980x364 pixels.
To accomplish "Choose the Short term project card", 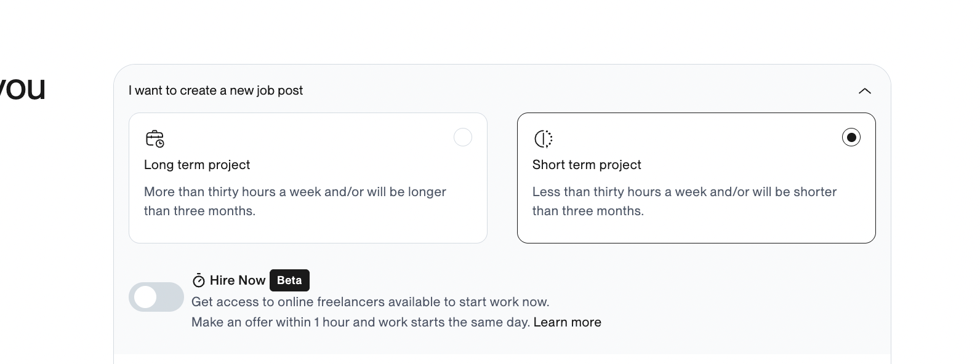I will tap(696, 178).
